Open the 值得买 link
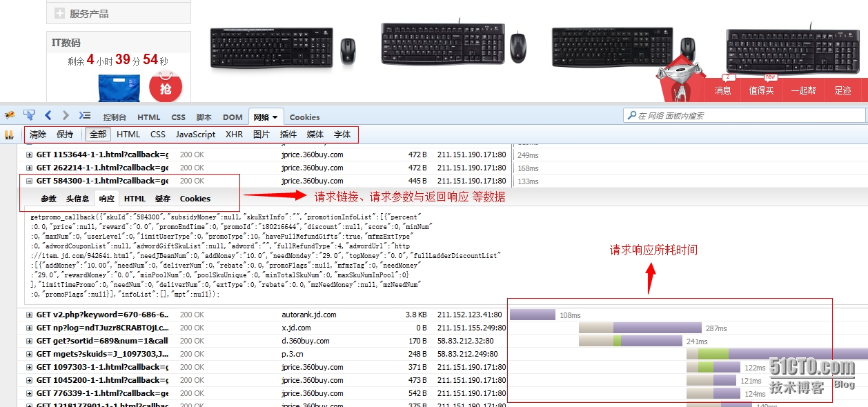The image size is (868, 407). click(762, 90)
